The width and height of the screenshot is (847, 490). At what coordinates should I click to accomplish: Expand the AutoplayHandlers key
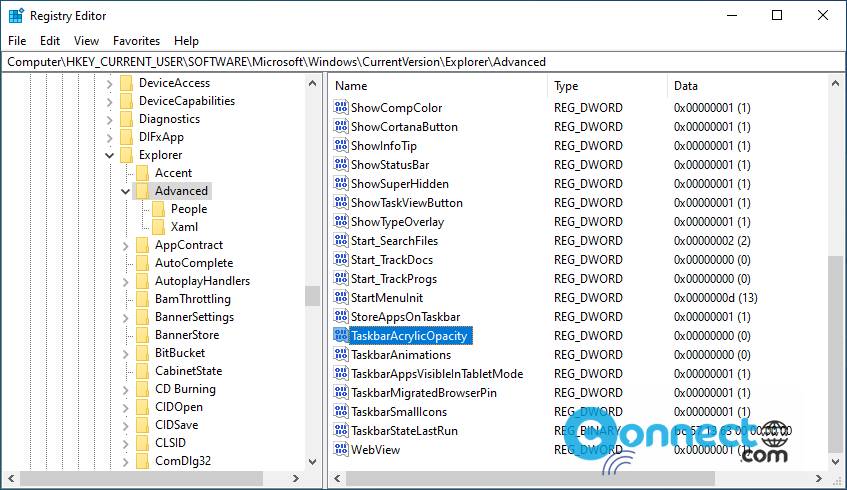point(125,281)
